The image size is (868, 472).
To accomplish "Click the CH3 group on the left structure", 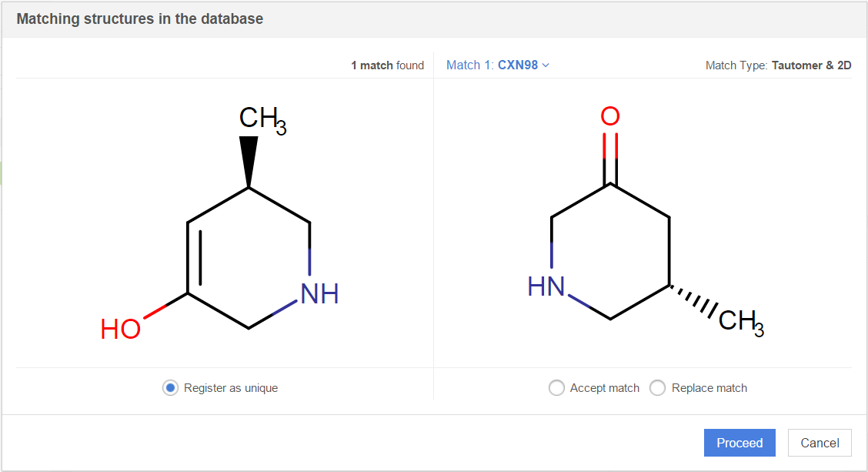I will point(262,120).
